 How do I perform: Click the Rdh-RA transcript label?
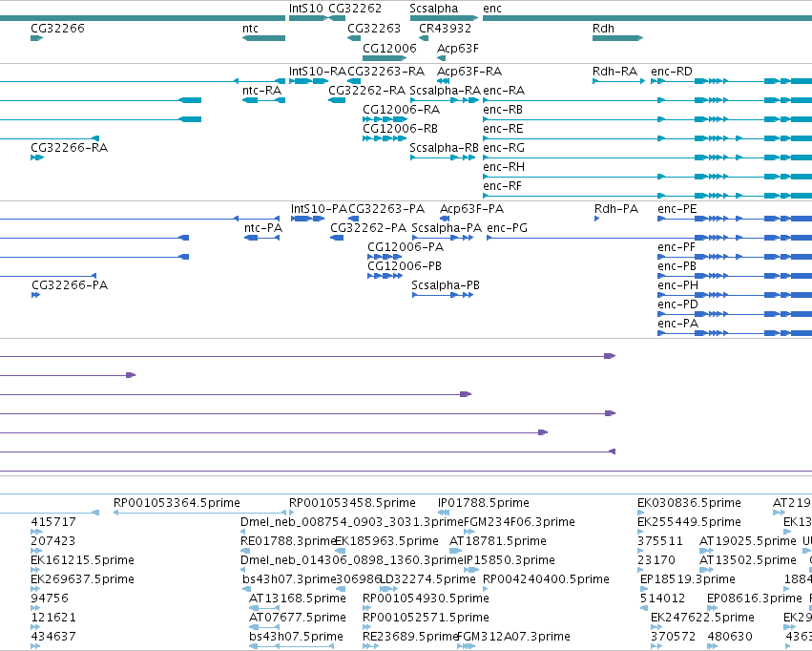click(x=614, y=71)
